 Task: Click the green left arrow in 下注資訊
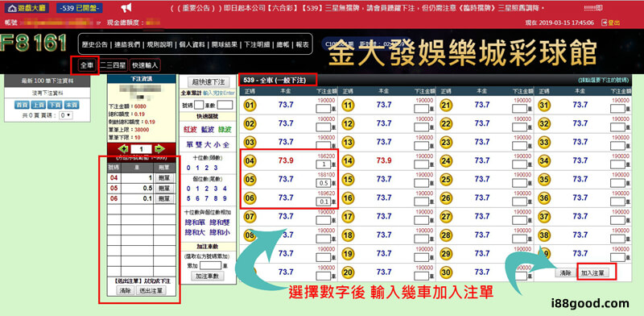(122, 148)
